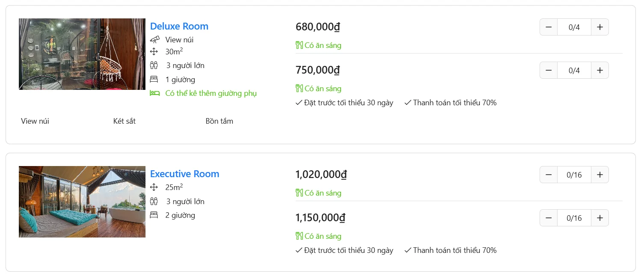Click the 0/16 quantity field for 1,150,000₫
Viewport: 644px width, 279px height.
click(574, 218)
